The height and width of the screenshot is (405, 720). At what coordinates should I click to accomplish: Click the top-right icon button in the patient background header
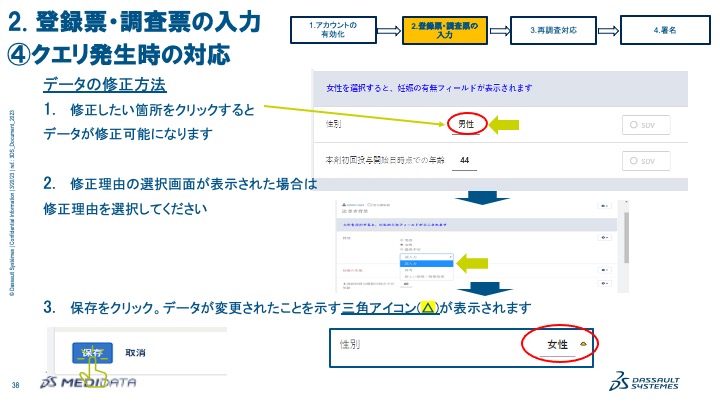point(604,206)
